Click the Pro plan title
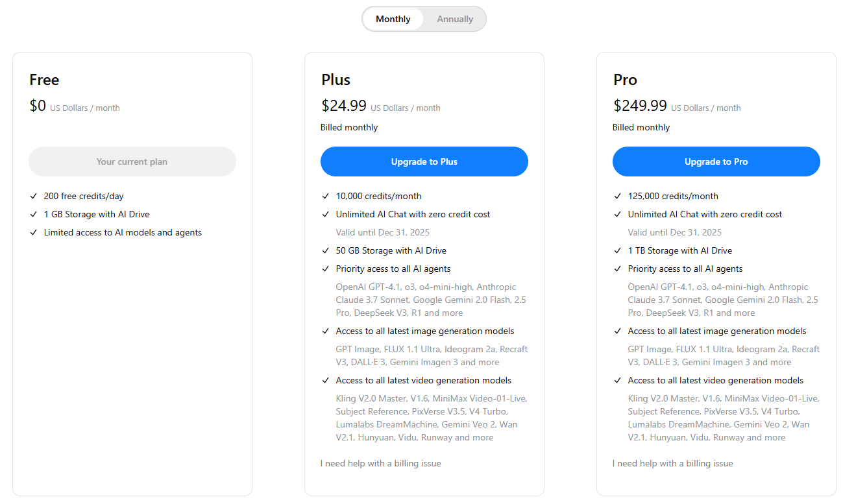The width and height of the screenshot is (843, 504). (625, 80)
